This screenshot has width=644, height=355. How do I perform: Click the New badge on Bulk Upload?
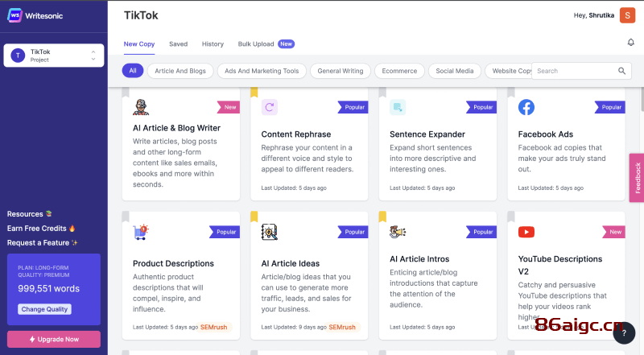[287, 44]
